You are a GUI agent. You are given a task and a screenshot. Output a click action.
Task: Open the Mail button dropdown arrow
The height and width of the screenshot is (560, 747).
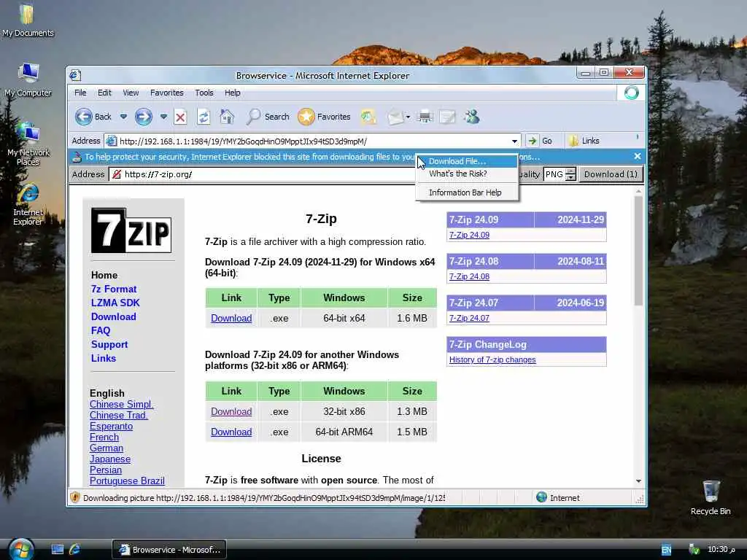point(408,117)
